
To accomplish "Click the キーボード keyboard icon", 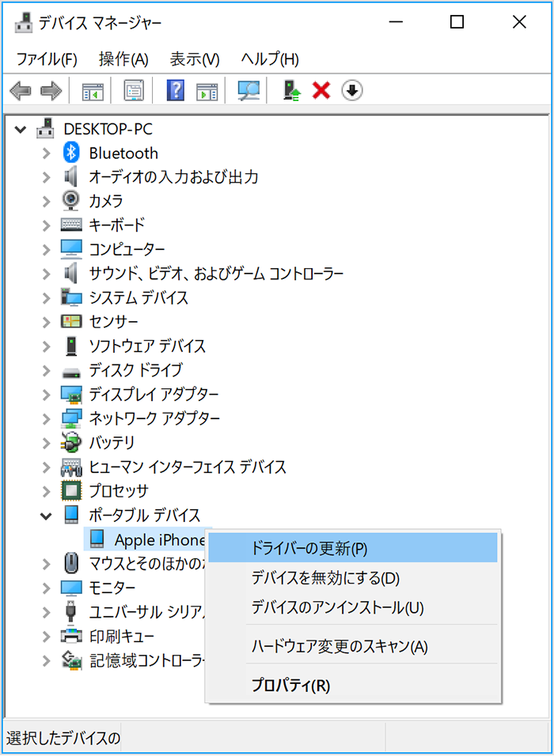I will click(x=71, y=225).
